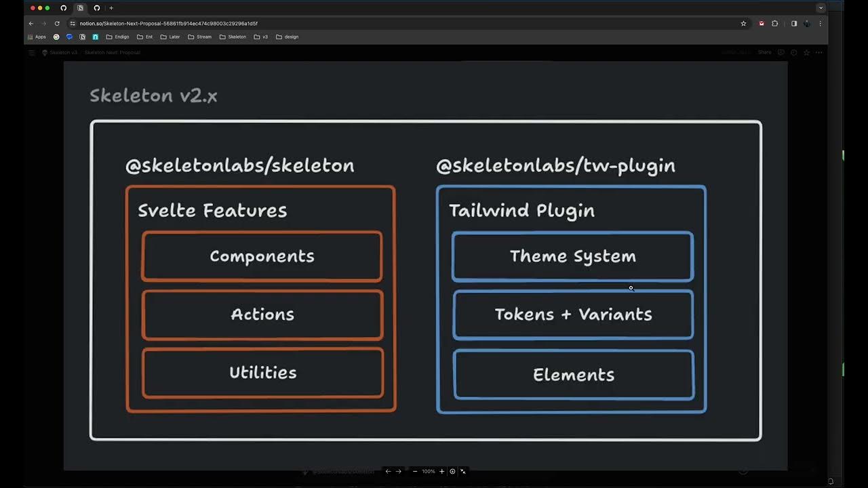
Task: Open the Stream bookmarks folder
Action: [200, 37]
